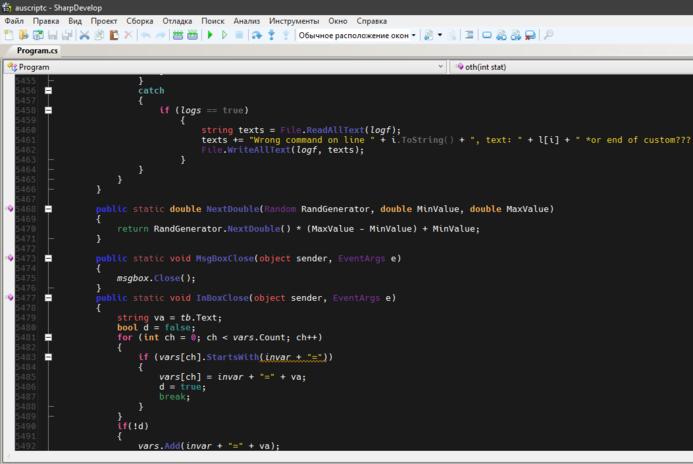Click the Rebuild Solution icon

192,35
